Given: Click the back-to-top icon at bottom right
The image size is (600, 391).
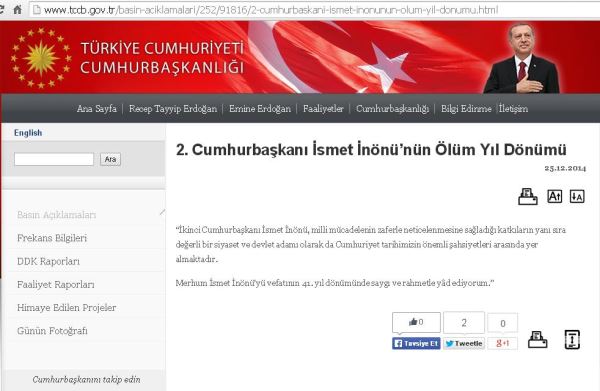Looking at the screenshot, I should click(572, 339).
